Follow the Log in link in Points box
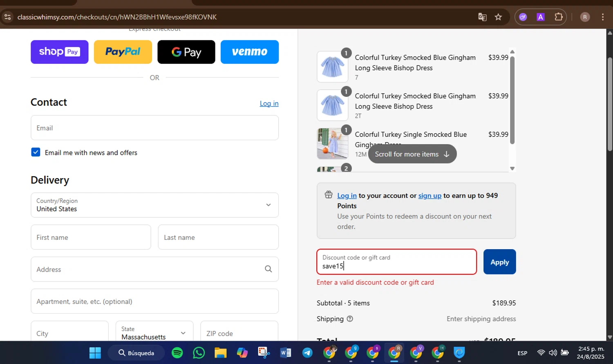 coord(347,196)
